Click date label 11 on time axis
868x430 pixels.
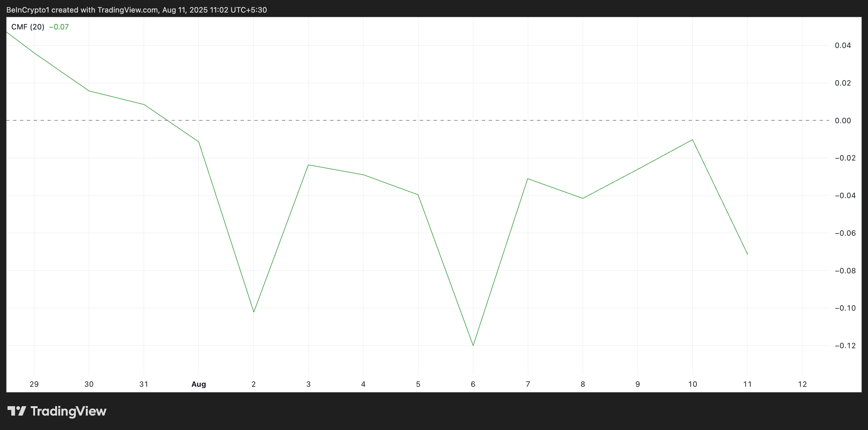click(747, 384)
